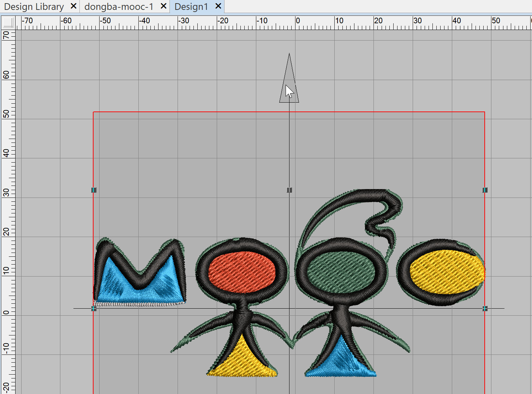Switch to the dongba-mooc-1 tab
The image size is (532, 394).
[119, 6]
